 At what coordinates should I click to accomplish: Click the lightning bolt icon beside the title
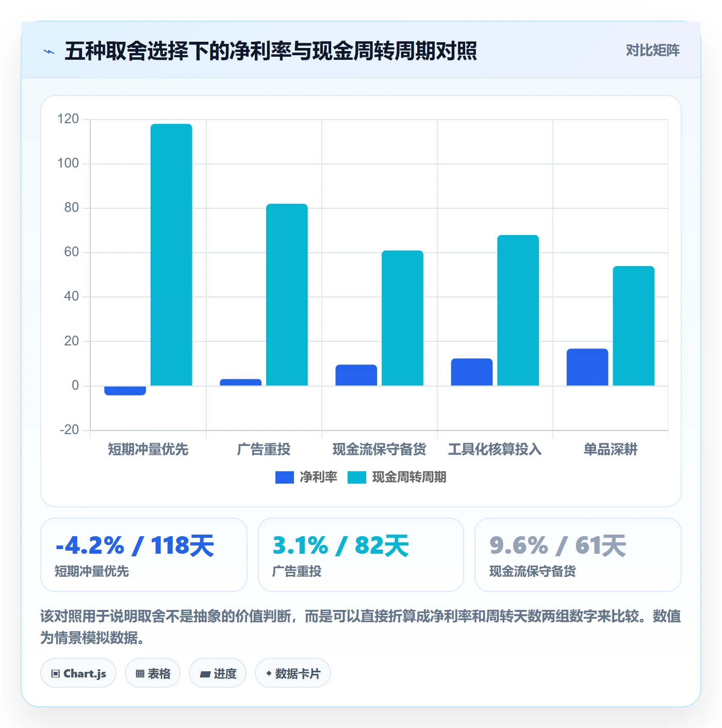point(49,52)
